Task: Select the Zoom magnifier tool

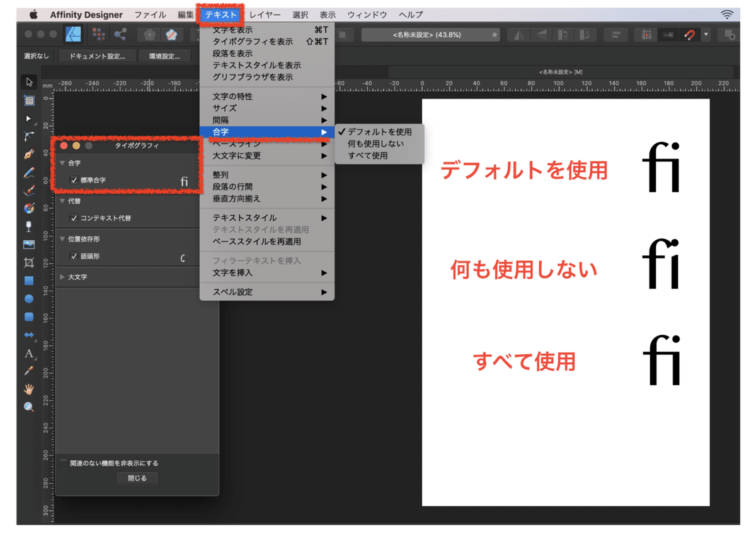Action: pos(29,407)
